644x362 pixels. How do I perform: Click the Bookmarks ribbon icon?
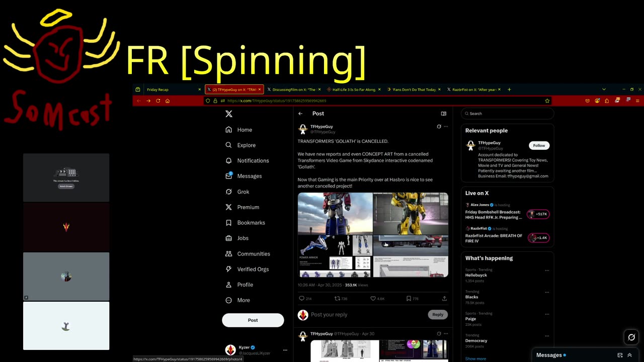pos(229,223)
